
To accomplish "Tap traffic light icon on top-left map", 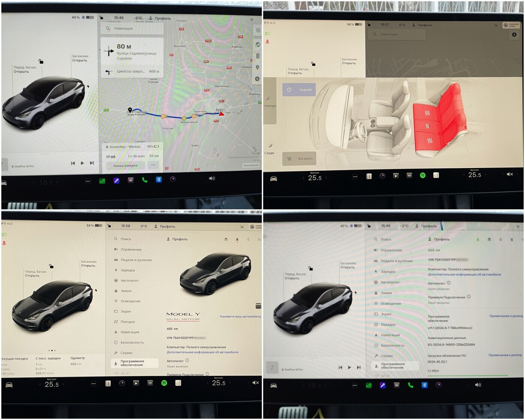I will (258, 56).
